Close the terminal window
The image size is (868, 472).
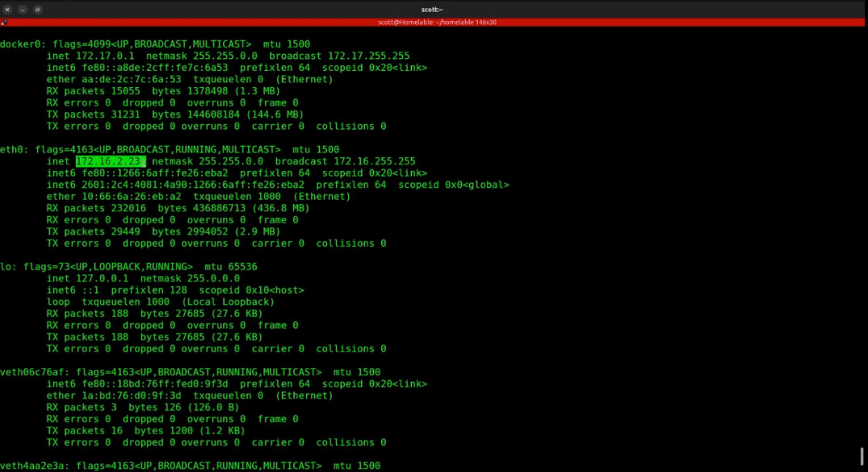(x=7, y=10)
